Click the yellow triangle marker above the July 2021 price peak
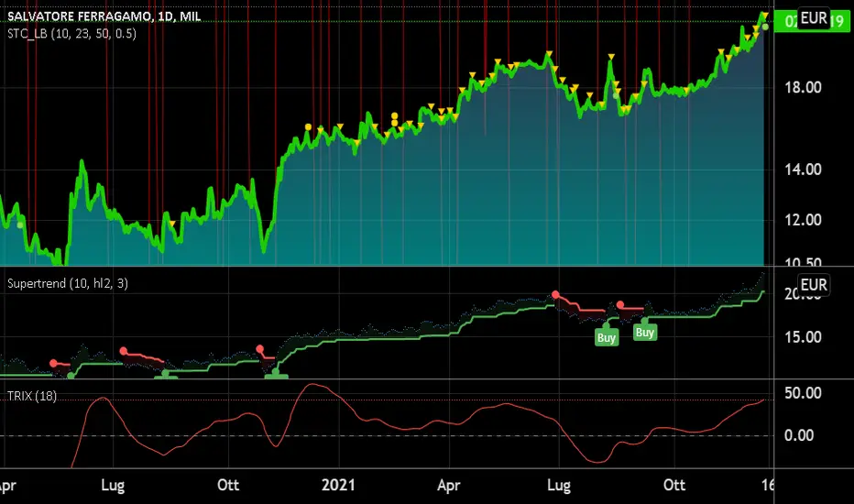854x504 pixels. tap(549, 54)
